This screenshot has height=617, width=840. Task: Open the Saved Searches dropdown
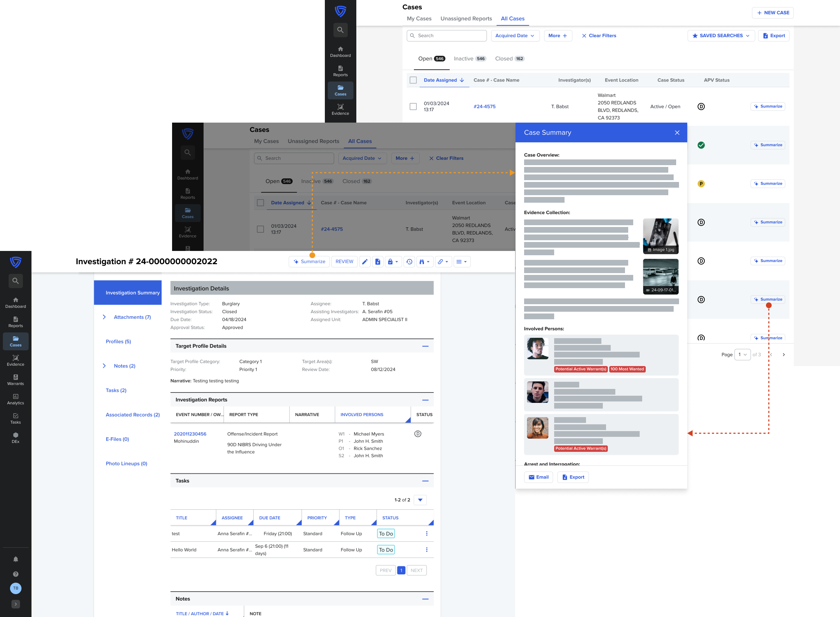tap(721, 35)
